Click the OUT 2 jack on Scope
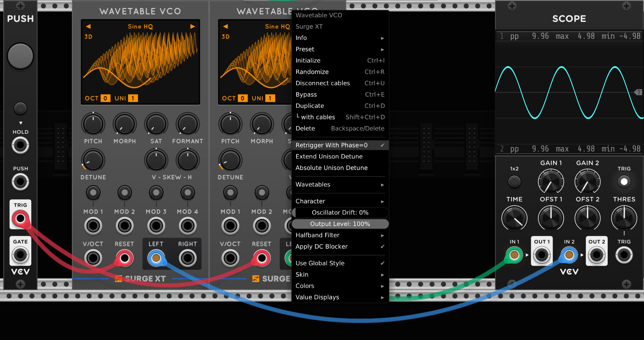This screenshot has width=644, height=340. pos(597,255)
